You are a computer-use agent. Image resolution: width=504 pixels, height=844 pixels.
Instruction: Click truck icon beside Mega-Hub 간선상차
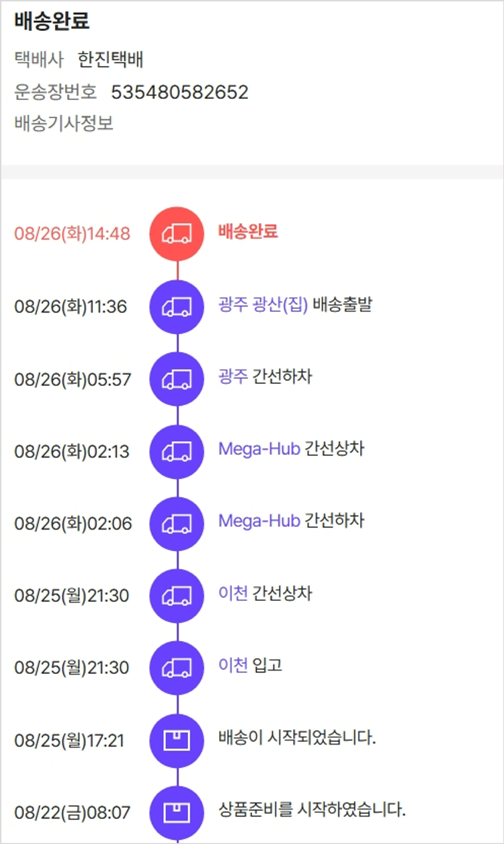[x=177, y=451]
